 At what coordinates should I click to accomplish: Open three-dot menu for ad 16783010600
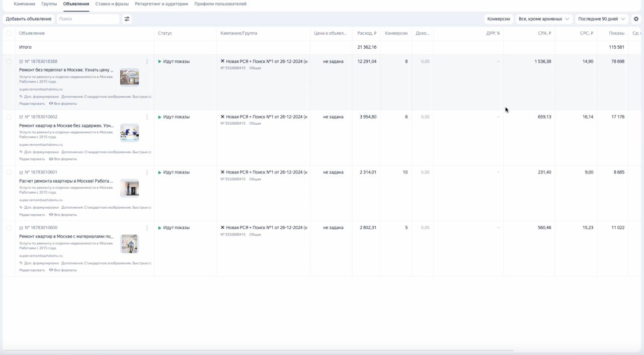[x=147, y=228]
